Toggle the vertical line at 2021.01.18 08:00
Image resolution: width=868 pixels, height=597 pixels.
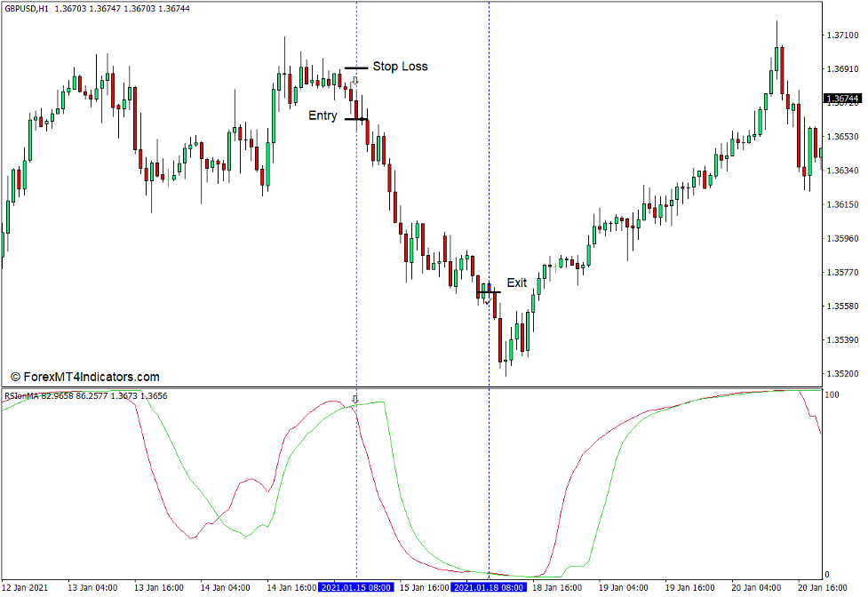(490, 222)
